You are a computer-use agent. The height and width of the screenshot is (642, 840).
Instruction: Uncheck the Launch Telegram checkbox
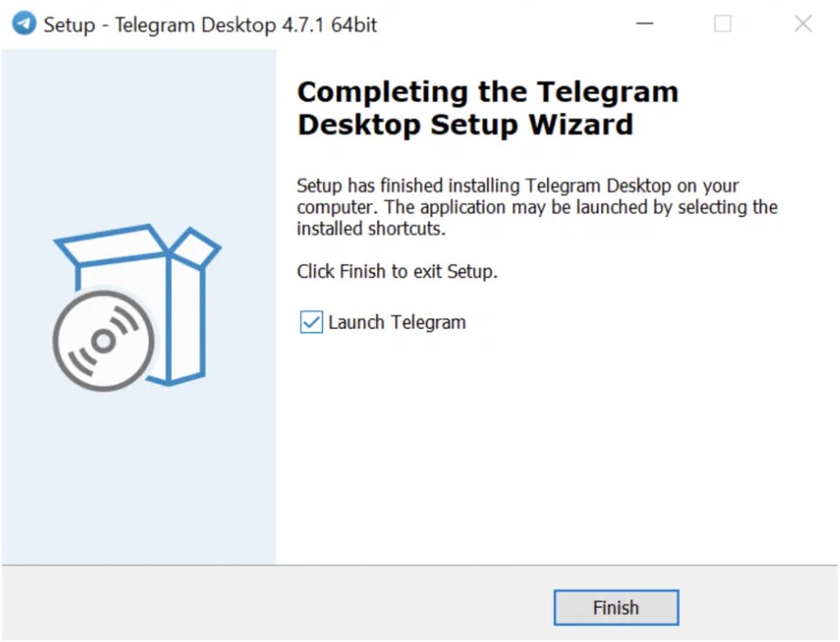coord(311,323)
